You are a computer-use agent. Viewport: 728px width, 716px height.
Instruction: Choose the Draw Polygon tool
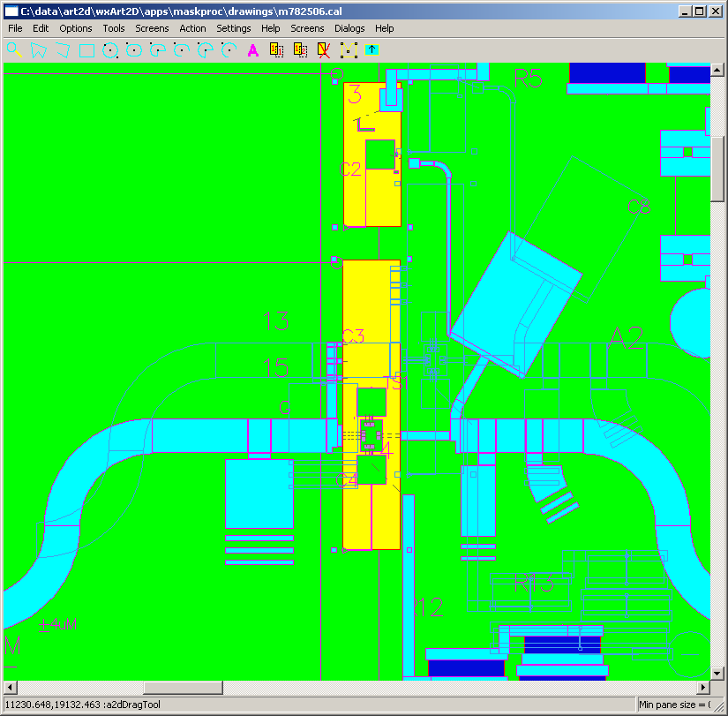[38, 50]
